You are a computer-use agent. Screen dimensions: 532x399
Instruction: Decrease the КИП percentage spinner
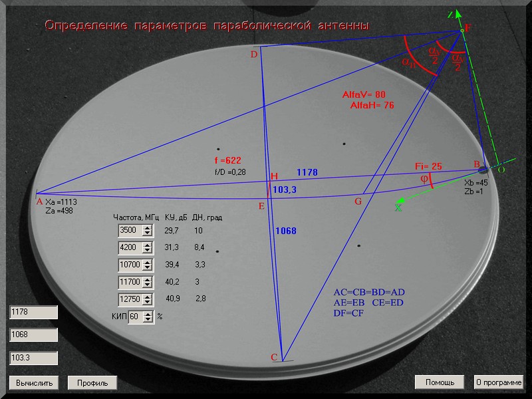tap(148, 320)
